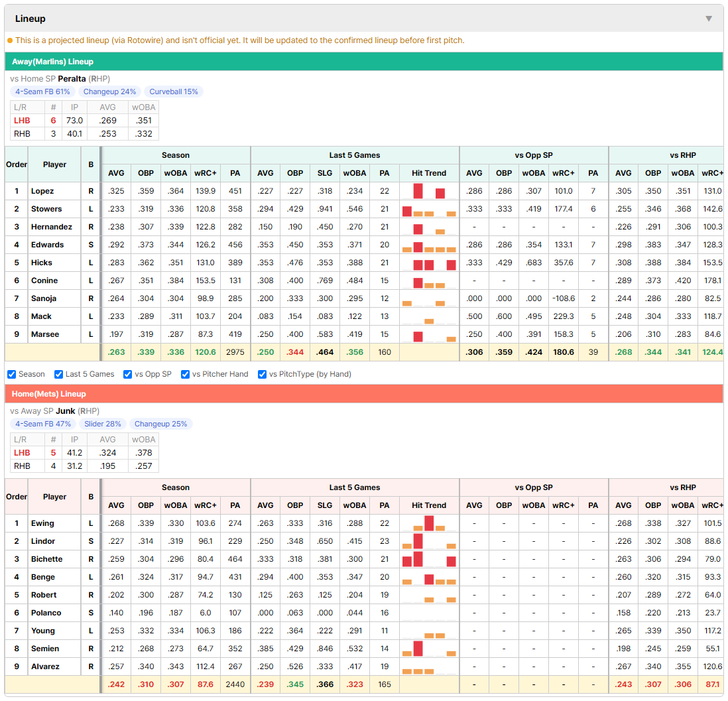The height and width of the screenshot is (701, 728).
Task: Click the orange projected lineup notice dot
Action: click(10, 40)
